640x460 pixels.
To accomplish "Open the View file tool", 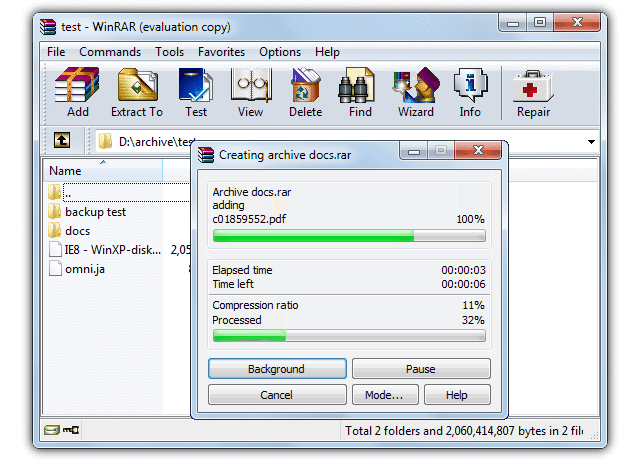I will point(250,92).
